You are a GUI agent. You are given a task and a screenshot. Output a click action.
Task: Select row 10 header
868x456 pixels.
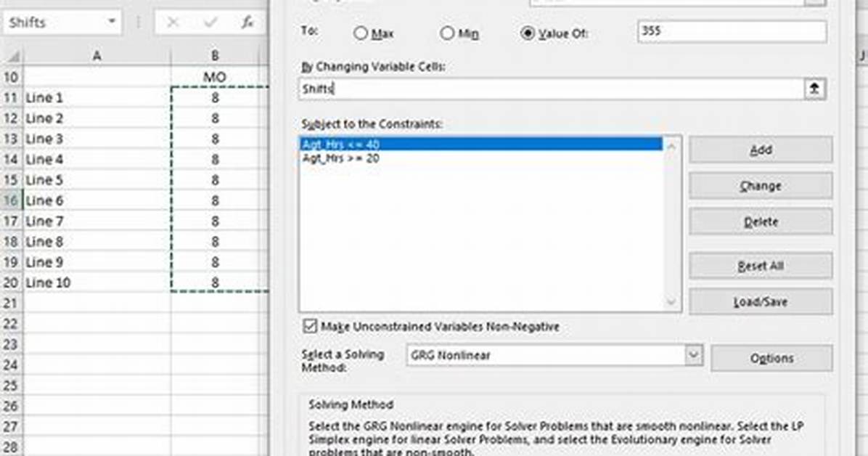tap(11, 76)
